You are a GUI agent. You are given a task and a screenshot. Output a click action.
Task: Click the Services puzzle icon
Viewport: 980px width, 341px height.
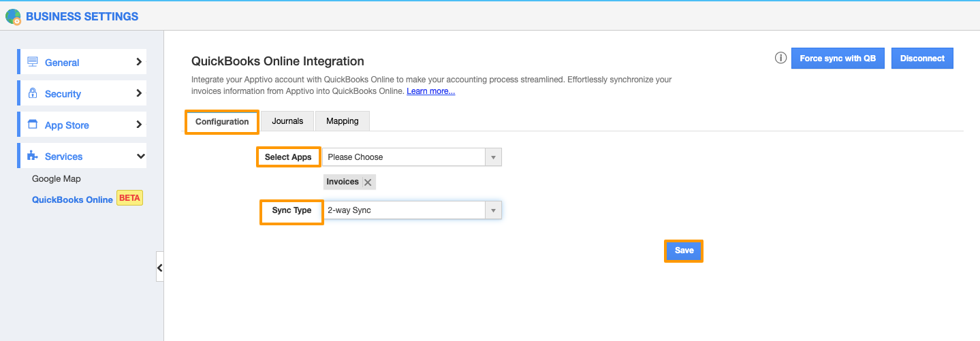(33, 156)
